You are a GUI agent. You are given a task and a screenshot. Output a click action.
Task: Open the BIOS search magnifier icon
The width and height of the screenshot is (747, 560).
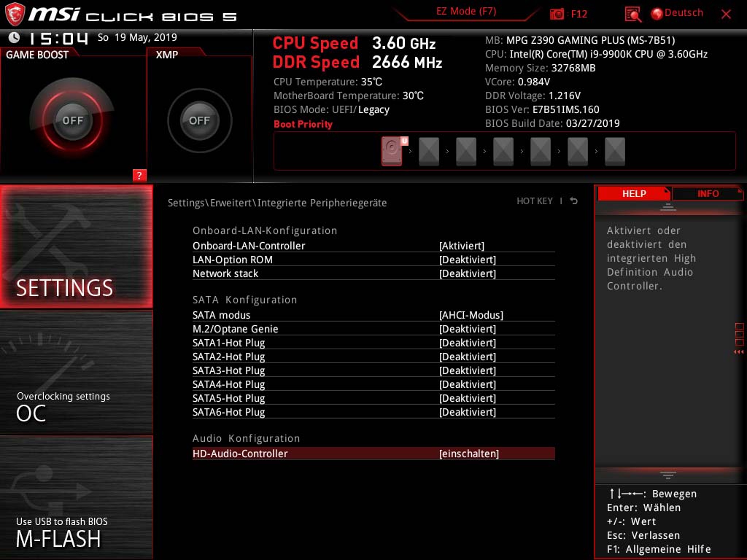(x=632, y=15)
